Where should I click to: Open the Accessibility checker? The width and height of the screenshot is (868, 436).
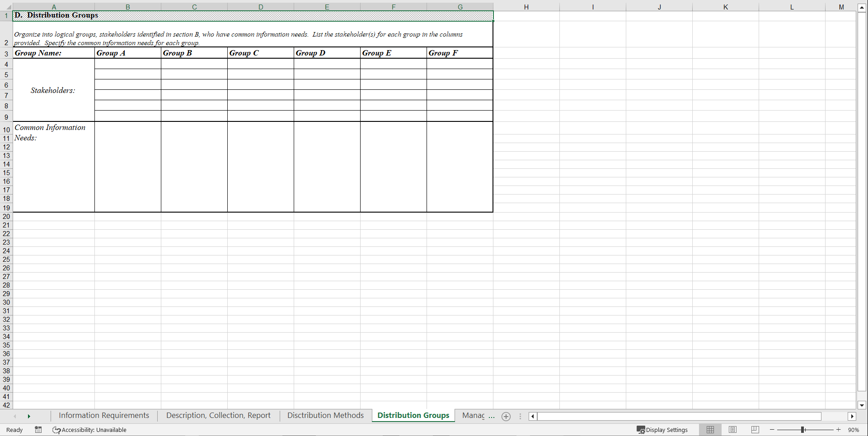(89, 430)
